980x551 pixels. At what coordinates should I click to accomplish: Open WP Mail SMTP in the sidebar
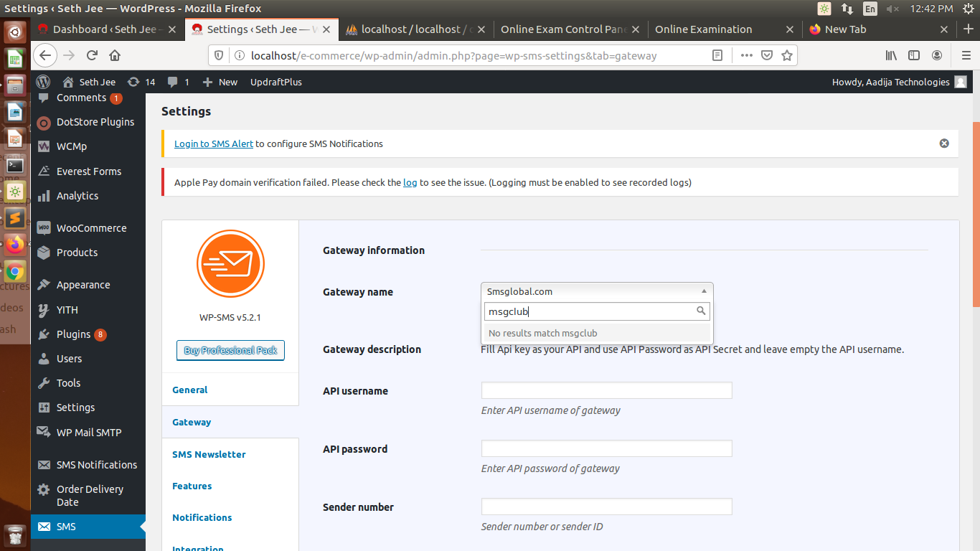tap(88, 433)
